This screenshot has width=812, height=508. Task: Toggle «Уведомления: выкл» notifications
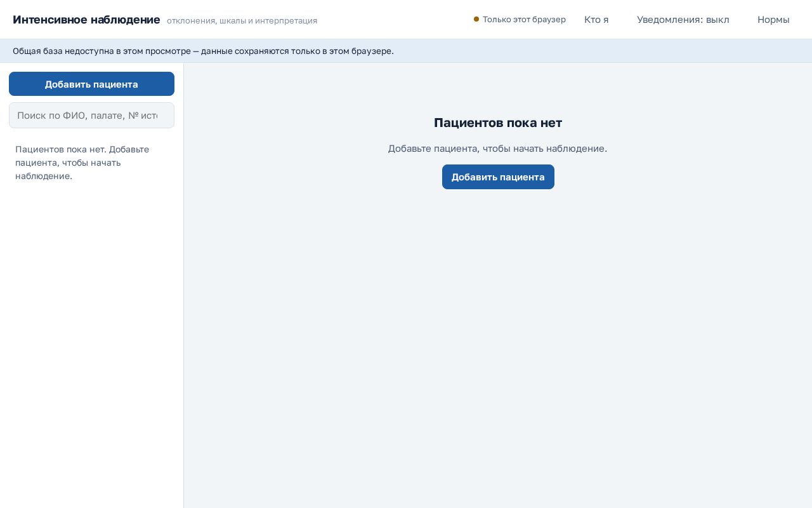pos(683,20)
